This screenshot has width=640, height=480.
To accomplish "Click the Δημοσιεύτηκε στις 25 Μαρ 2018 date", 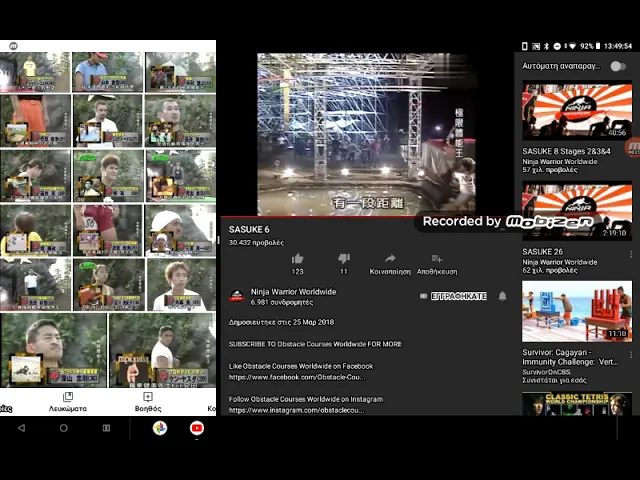I will point(281,322).
